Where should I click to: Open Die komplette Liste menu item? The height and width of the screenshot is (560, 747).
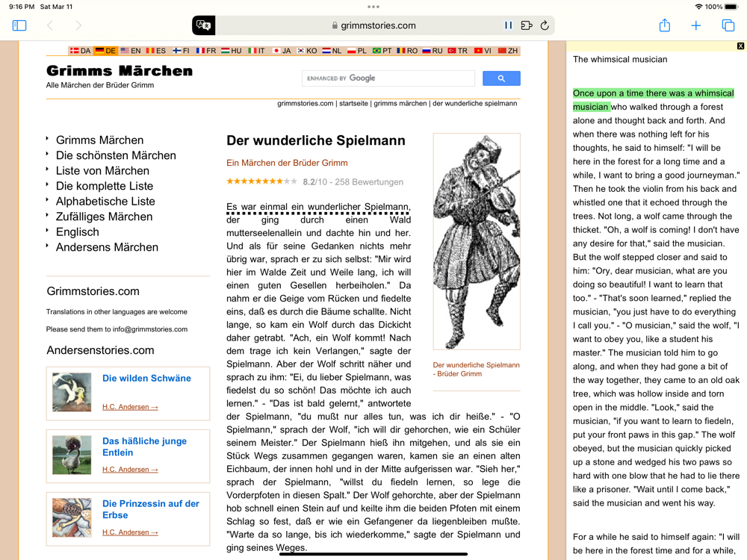pos(105,186)
